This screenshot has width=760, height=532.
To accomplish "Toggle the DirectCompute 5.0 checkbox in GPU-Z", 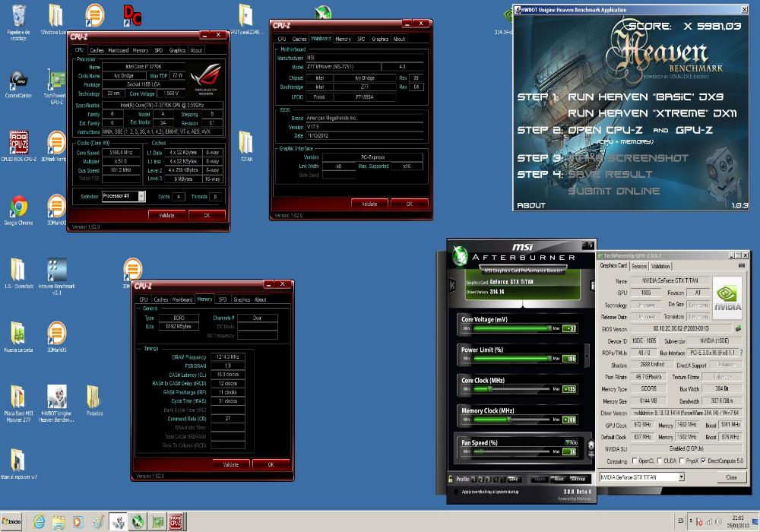I will coord(703,461).
